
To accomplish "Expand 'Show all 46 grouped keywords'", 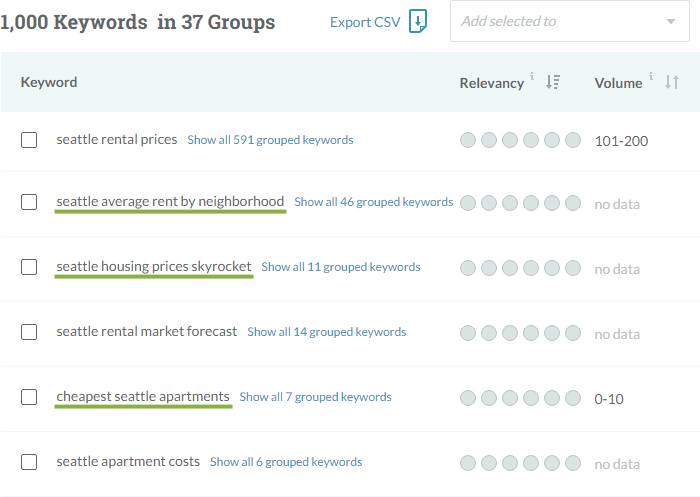I will (x=373, y=202).
